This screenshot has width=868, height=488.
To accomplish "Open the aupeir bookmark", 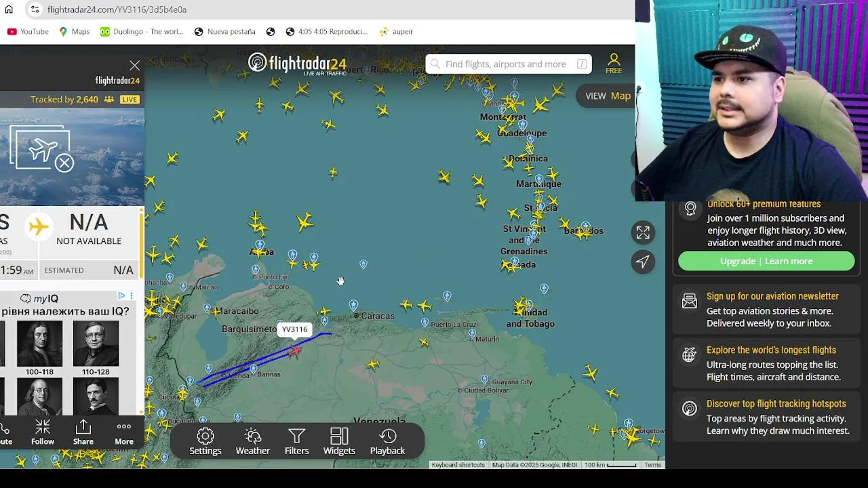I will point(396,31).
